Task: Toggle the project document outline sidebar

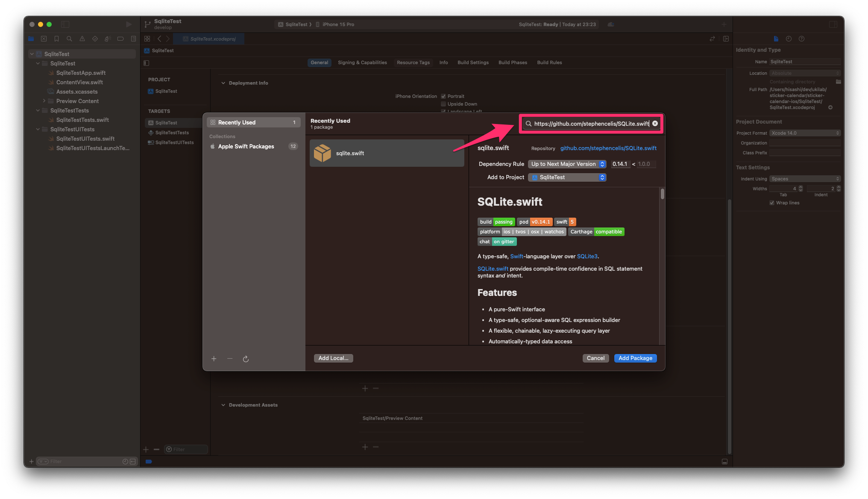Action: pos(147,63)
